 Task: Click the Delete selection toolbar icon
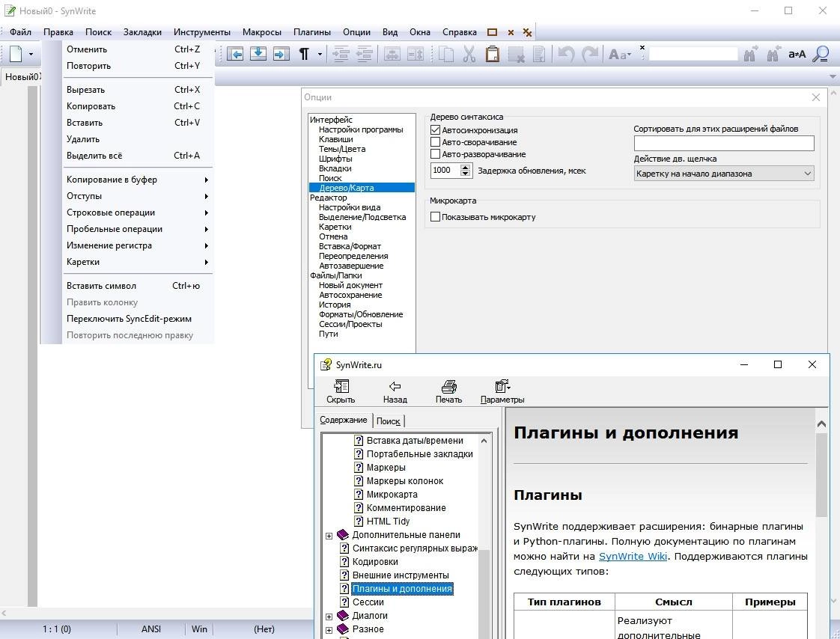[x=516, y=54]
